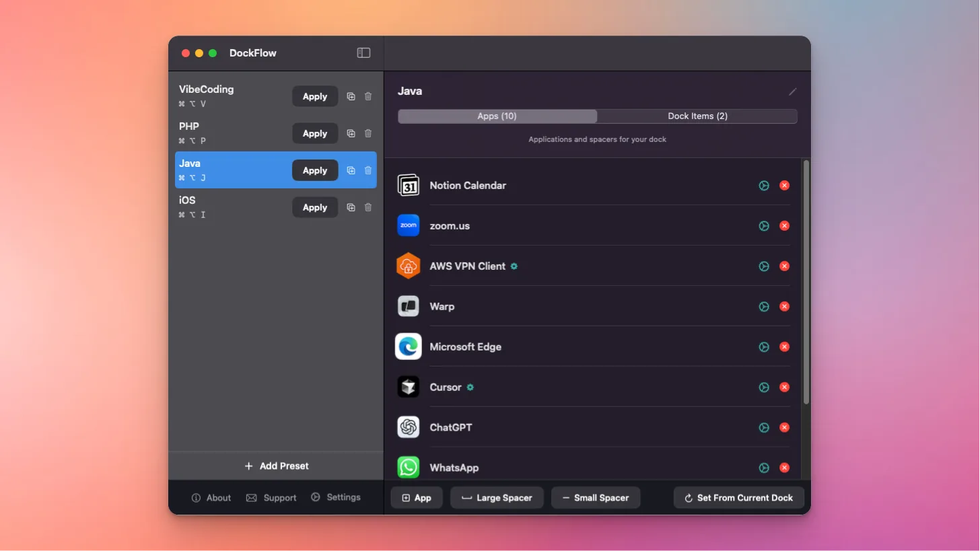Image resolution: width=980 pixels, height=551 pixels.
Task: Add a new preset
Action: (x=276, y=466)
